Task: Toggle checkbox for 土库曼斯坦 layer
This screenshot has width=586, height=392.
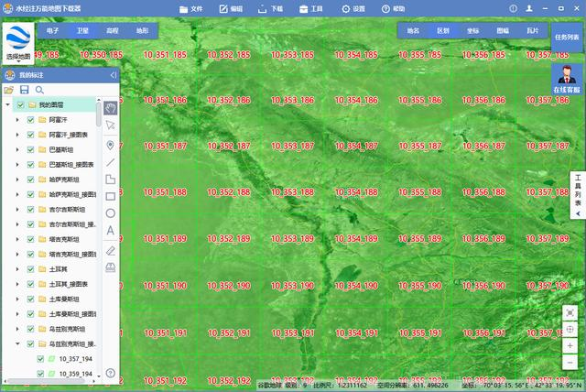Action: coord(30,299)
